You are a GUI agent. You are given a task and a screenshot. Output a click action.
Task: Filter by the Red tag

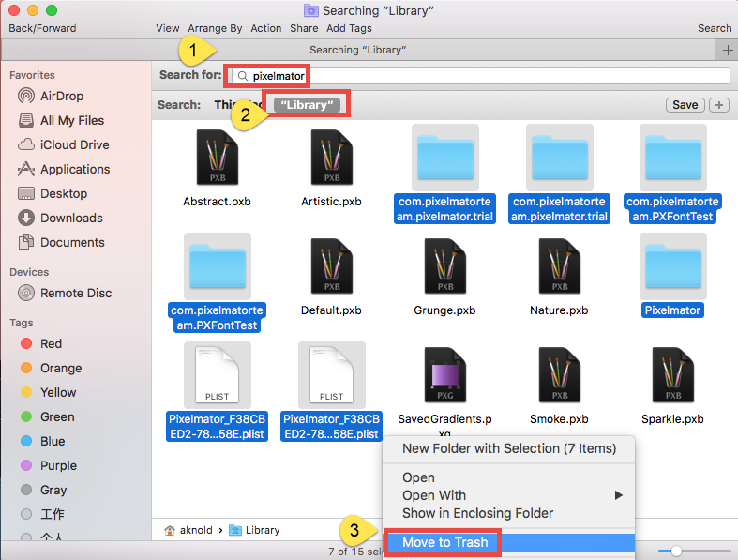point(51,343)
